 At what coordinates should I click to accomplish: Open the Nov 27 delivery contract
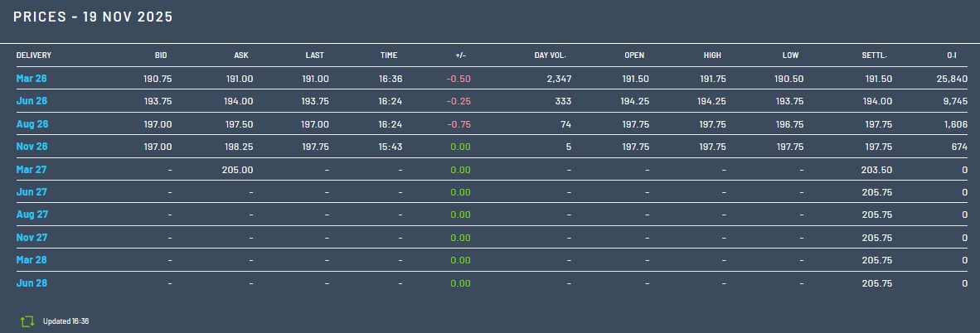coord(32,238)
